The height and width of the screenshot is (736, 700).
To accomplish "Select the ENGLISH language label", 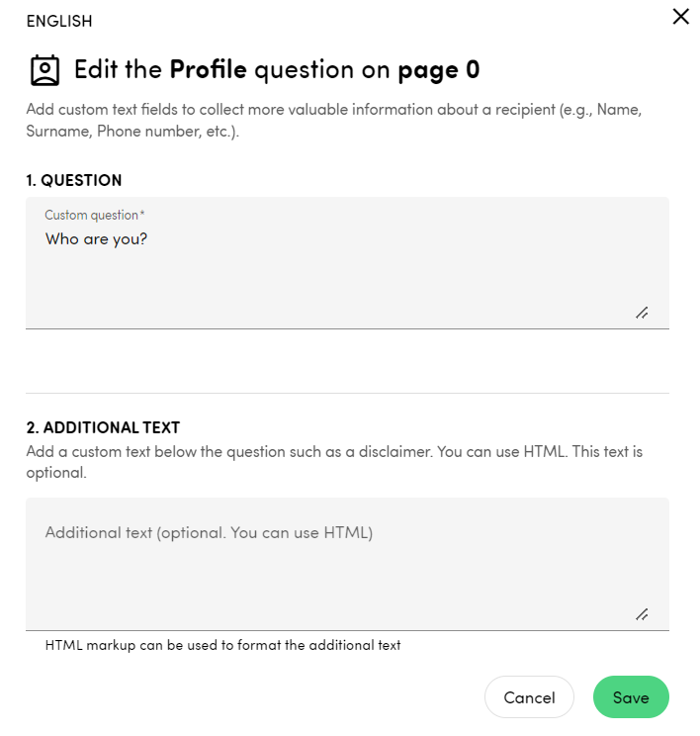I will pos(59,21).
